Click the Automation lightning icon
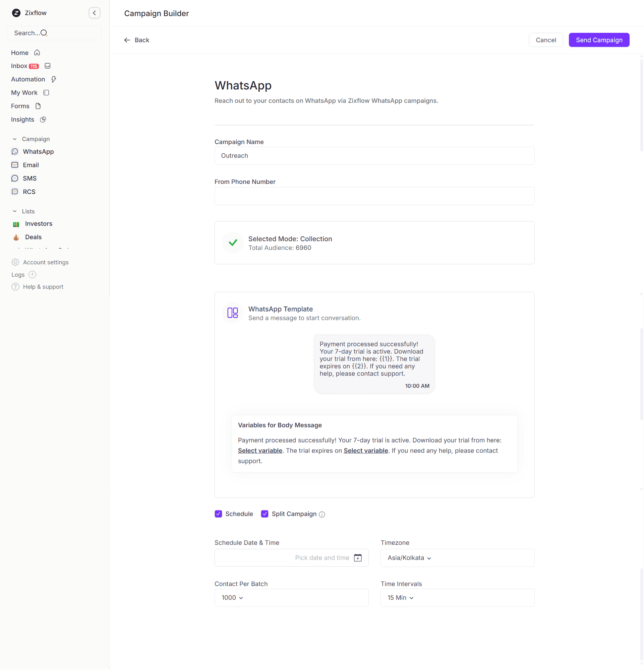 tap(54, 79)
